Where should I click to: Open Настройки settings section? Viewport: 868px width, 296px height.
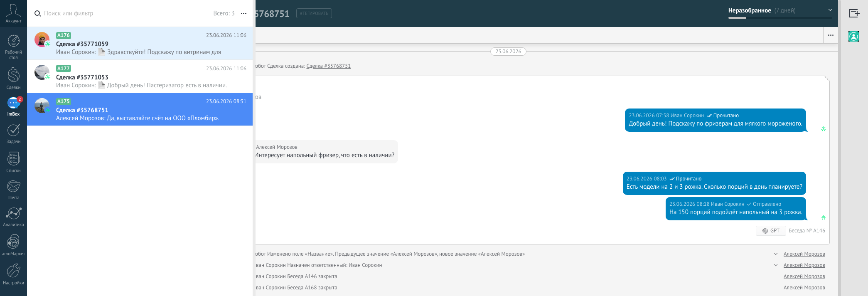(x=13, y=274)
